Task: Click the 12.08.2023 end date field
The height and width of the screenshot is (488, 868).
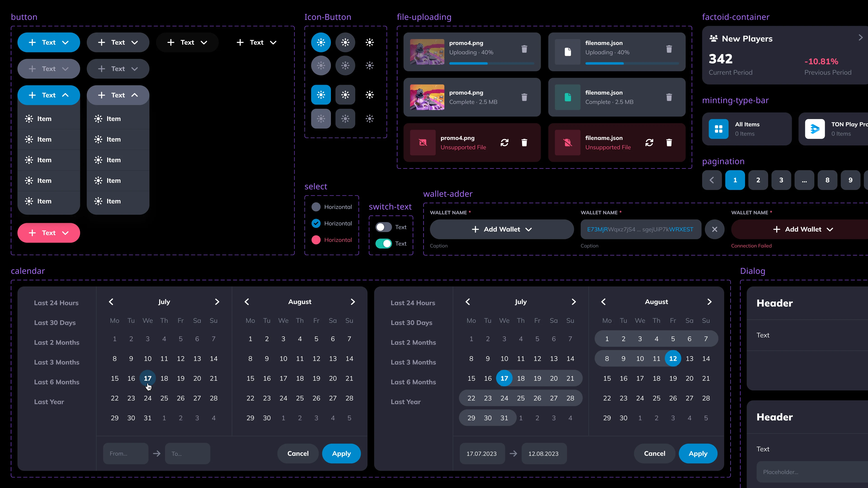Action: click(544, 454)
